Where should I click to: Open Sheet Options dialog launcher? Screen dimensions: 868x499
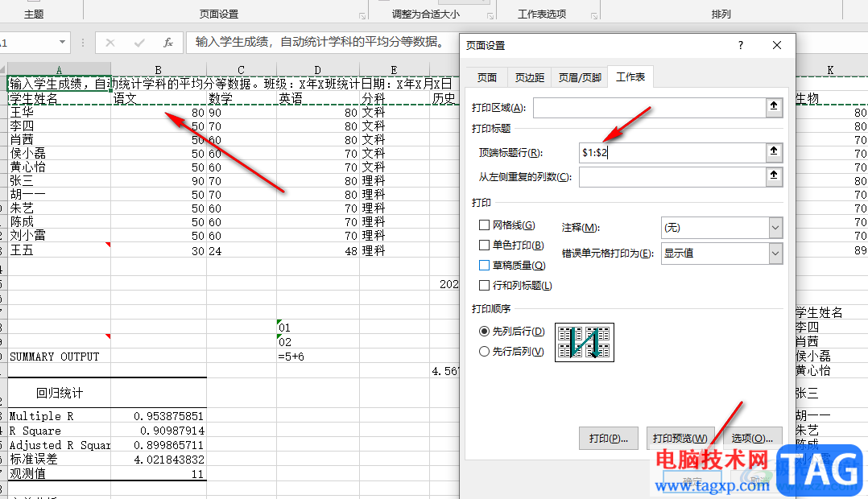pos(594,16)
